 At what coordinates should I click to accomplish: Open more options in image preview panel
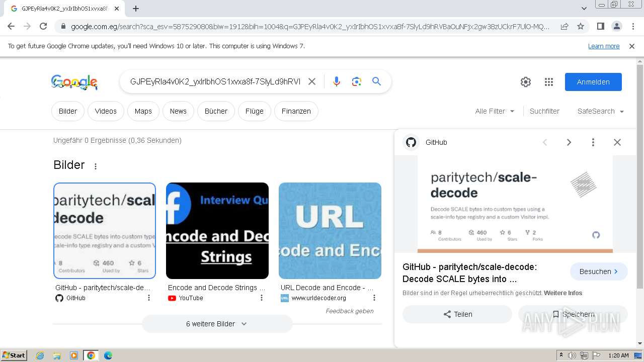click(593, 142)
